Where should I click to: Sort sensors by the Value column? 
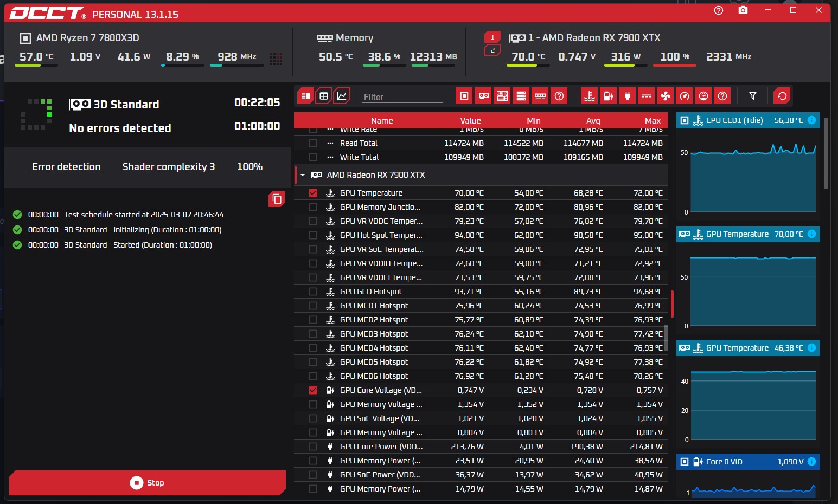[470, 121]
